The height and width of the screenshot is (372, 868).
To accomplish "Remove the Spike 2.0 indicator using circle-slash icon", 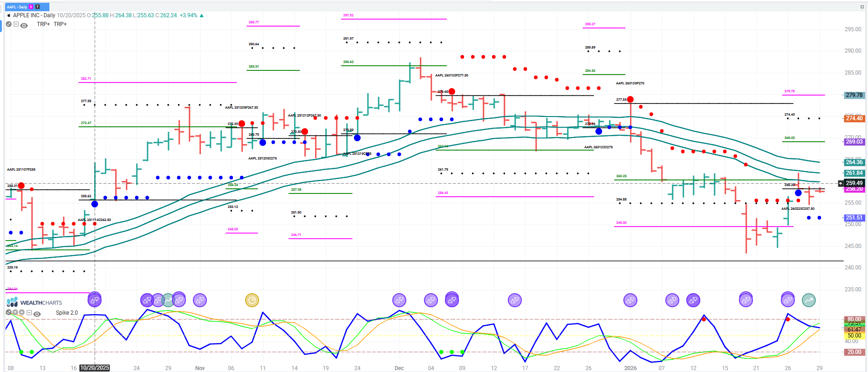I will pyautogui.click(x=8, y=312).
